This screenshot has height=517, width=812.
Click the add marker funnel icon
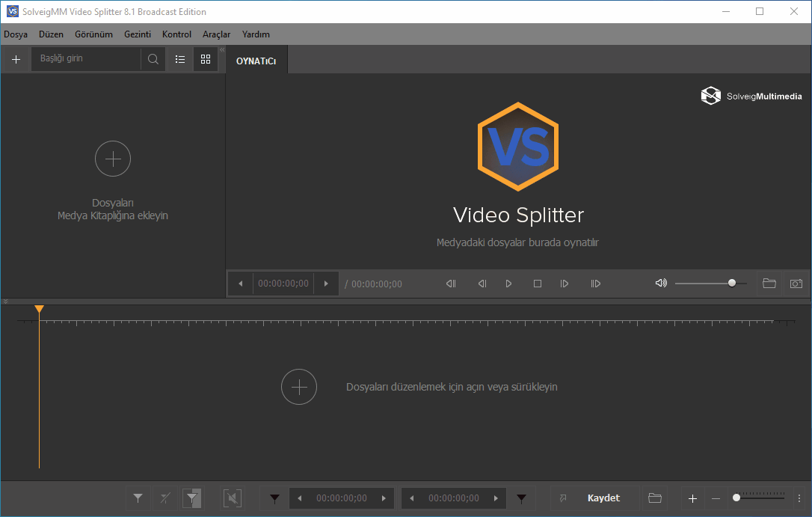click(138, 498)
